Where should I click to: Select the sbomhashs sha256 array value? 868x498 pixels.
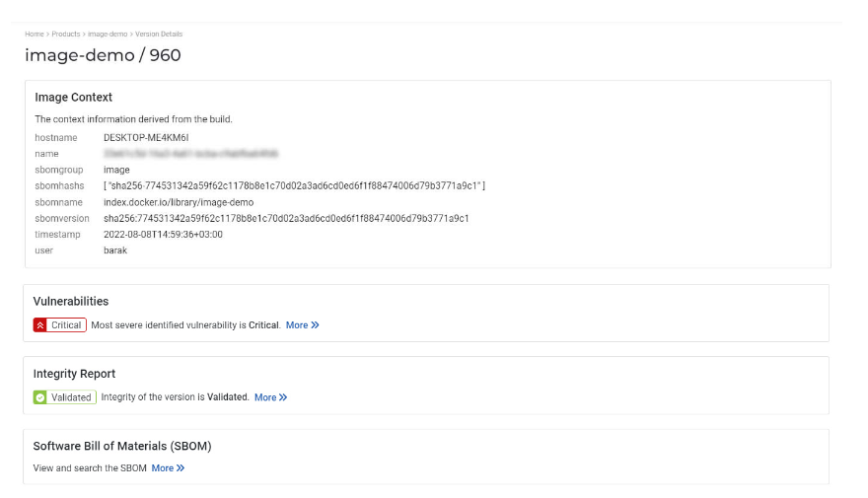point(294,186)
